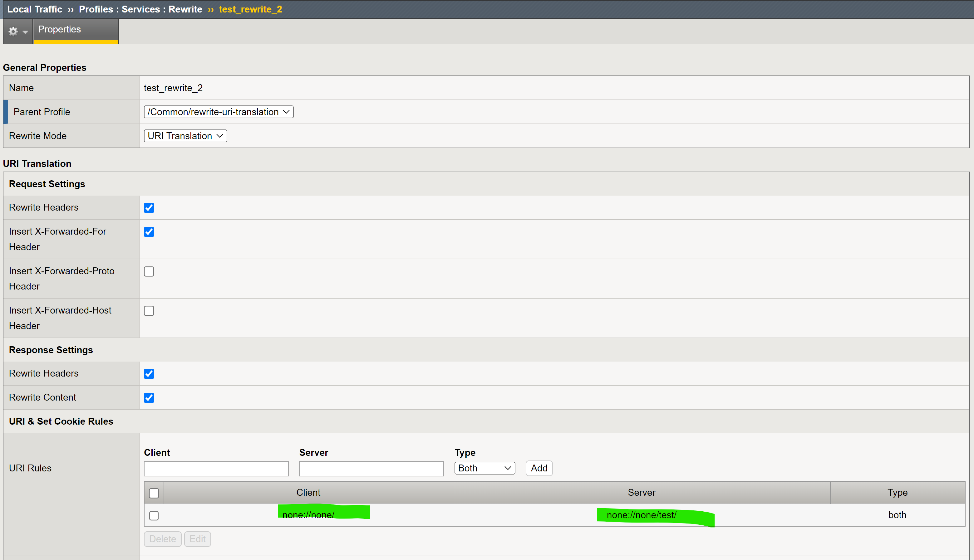Click the Add button for URI Rules
This screenshot has width=974, height=560.
tap(539, 468)
